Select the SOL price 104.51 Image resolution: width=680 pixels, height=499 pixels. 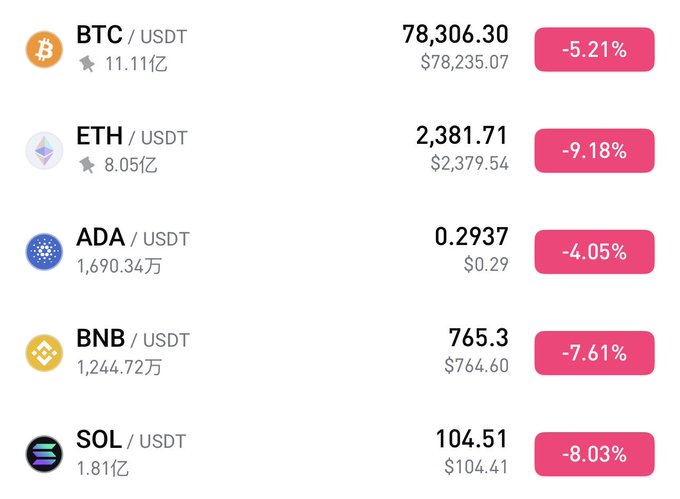pyautogui.click(x=471, y=439)
